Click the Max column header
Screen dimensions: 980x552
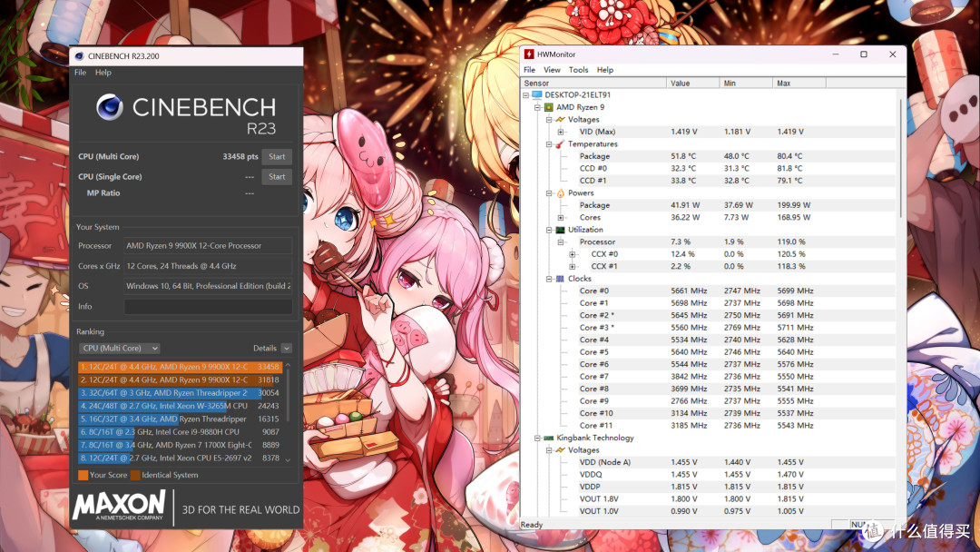[799, 84]
